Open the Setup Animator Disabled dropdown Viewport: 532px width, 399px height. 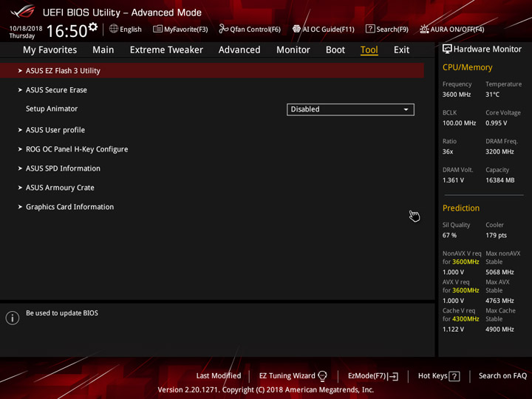tap(350, 109)
